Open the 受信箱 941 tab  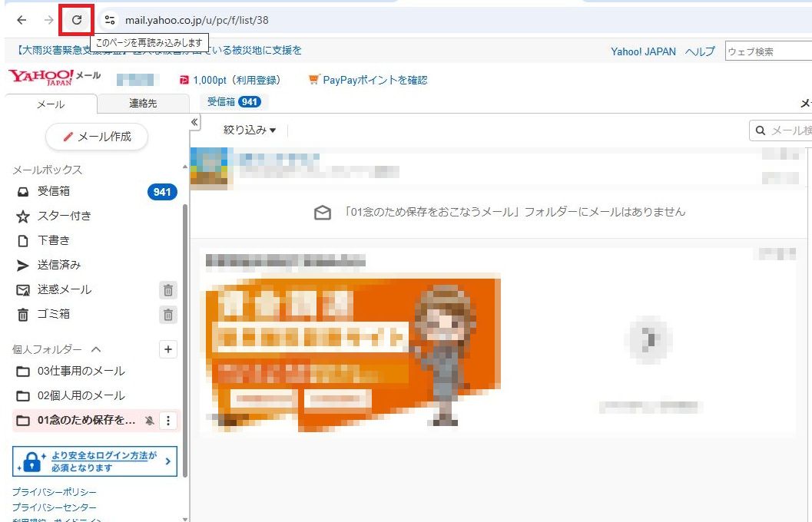pos(234,102)
